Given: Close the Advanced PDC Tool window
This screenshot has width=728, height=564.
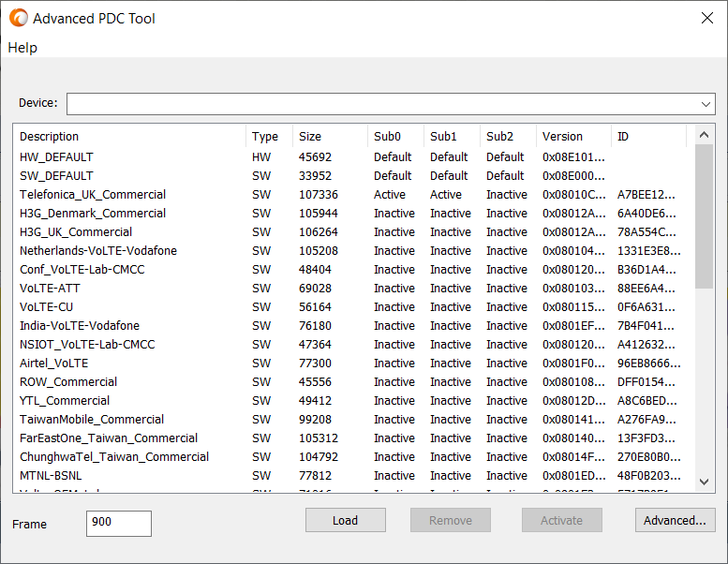Looking at the screenshot, I should tap(707, 18).
